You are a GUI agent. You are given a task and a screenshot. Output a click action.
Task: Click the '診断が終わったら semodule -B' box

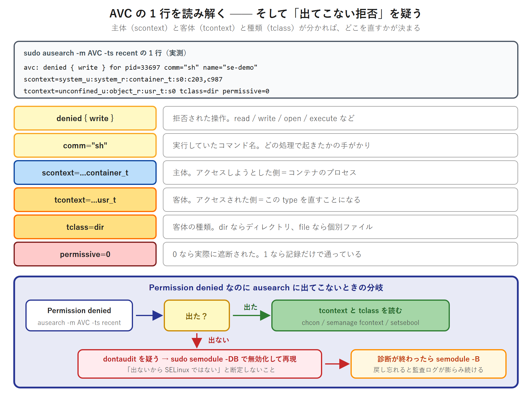[x=429, y=364]
